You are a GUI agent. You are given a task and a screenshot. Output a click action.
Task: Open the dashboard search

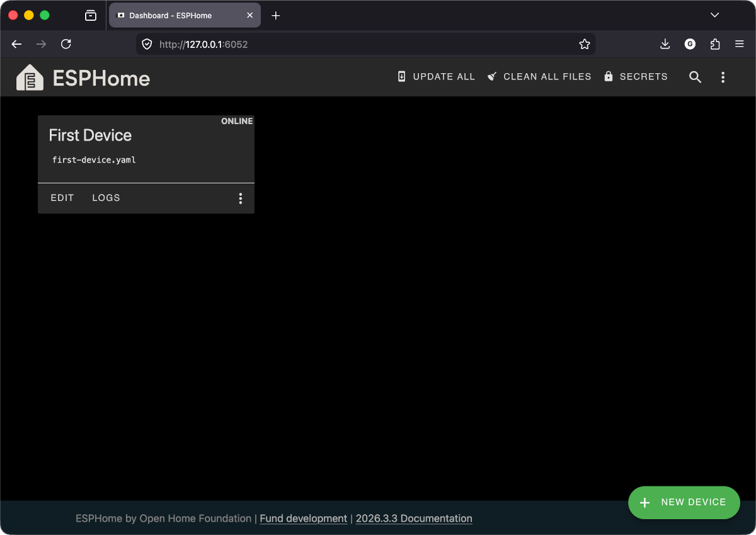[x=695, y=77]
